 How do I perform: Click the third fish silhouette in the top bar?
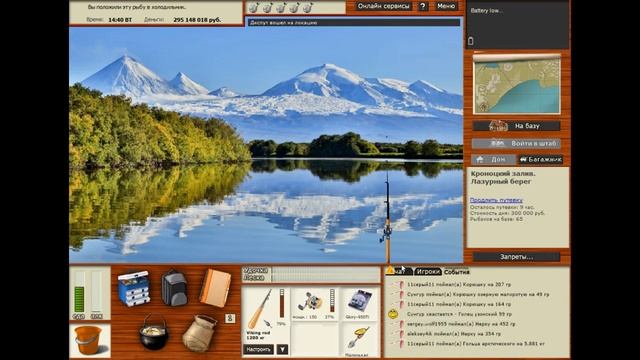pyautogui.click(x=281, y=7)
